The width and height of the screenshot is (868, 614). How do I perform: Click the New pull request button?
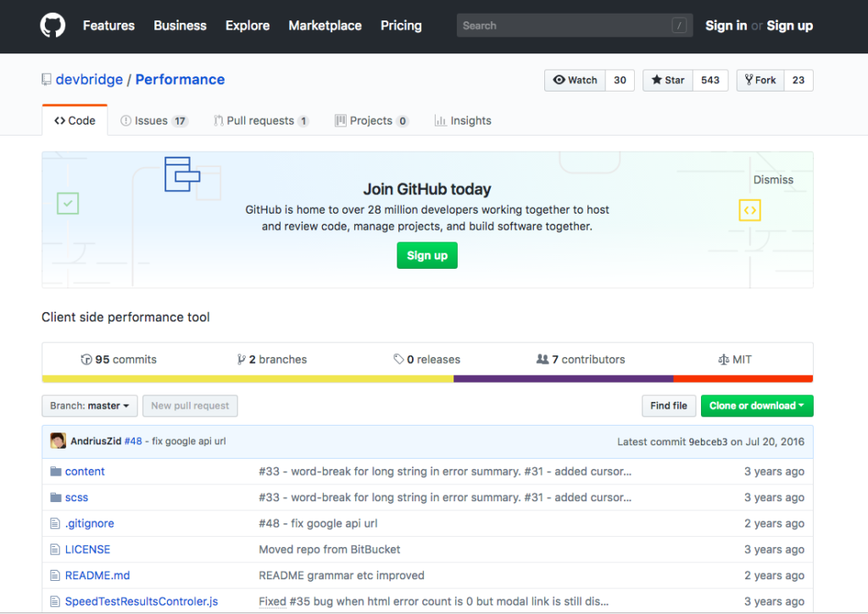190,406
